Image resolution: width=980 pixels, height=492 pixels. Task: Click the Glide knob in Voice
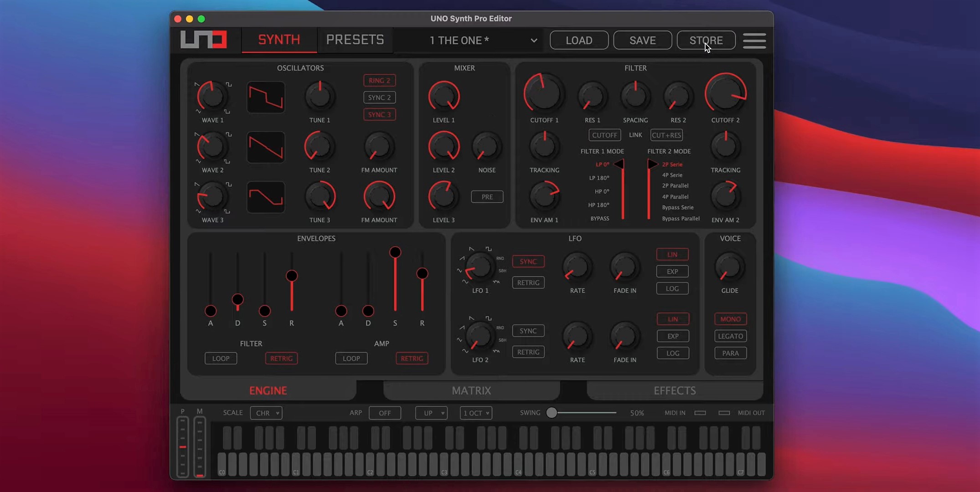click(x=729, y=267)
